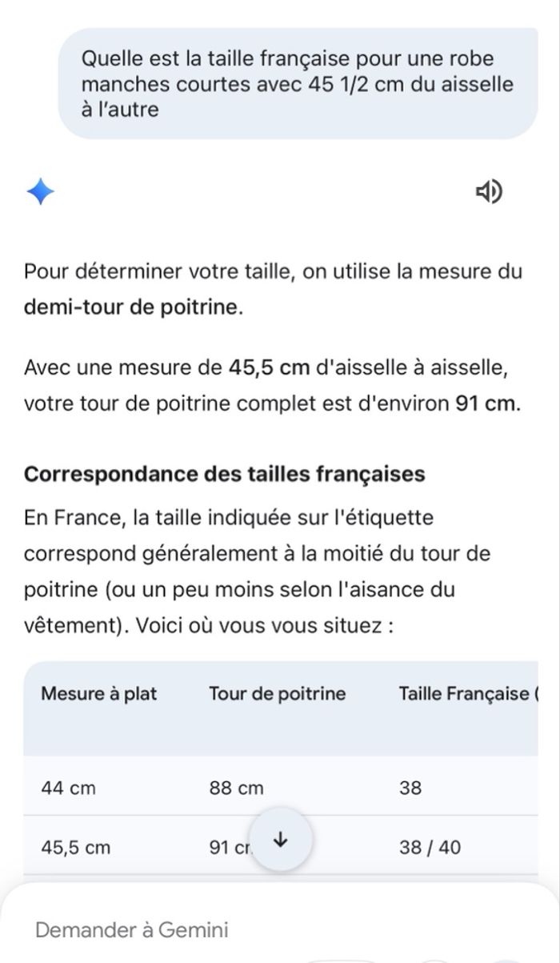Select the user question bubble
The width and height of the screenshot is (560, 963).
coord(298,83)
